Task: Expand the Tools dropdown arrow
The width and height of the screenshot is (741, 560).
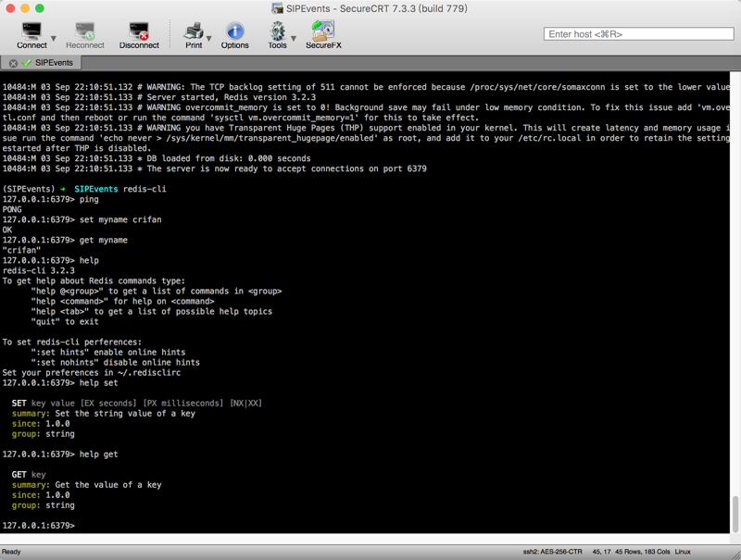Action: pos(294,39)
